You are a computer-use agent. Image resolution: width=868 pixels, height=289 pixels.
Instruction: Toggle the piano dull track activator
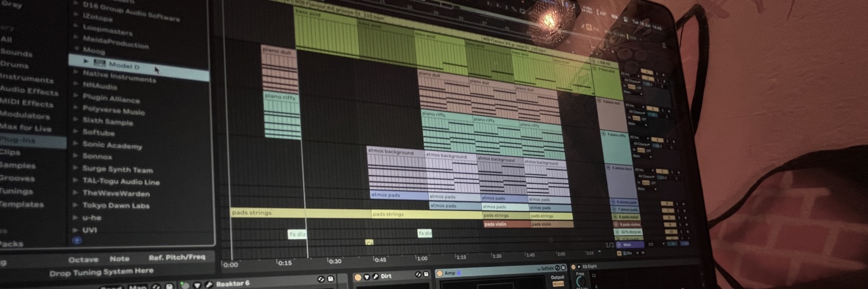tap(652, 108)
